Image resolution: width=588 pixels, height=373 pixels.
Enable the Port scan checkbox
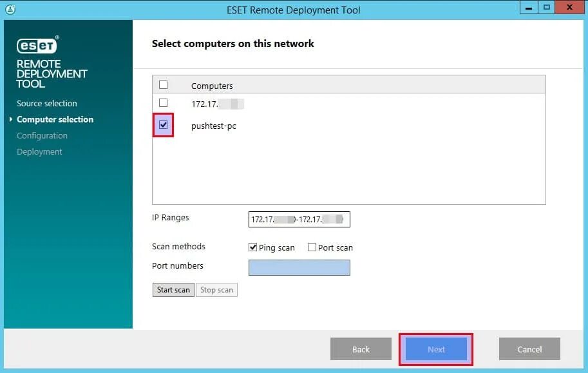312,247
